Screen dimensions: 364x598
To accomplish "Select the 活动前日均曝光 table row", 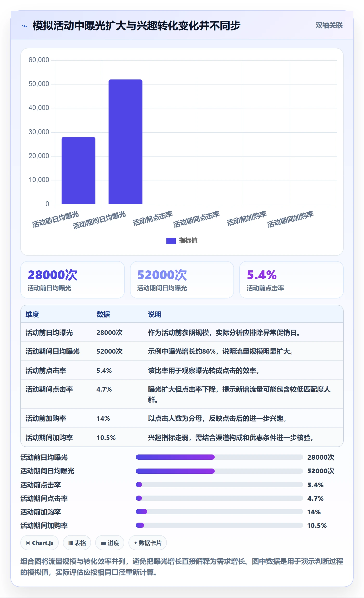I will click(x=182, y=332).
